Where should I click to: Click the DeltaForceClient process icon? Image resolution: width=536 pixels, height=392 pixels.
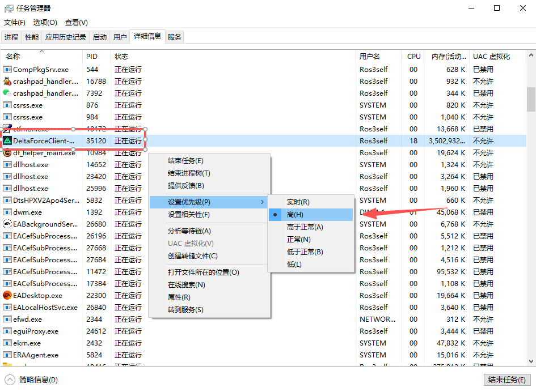pyautogui.click(x=7, y=140)
